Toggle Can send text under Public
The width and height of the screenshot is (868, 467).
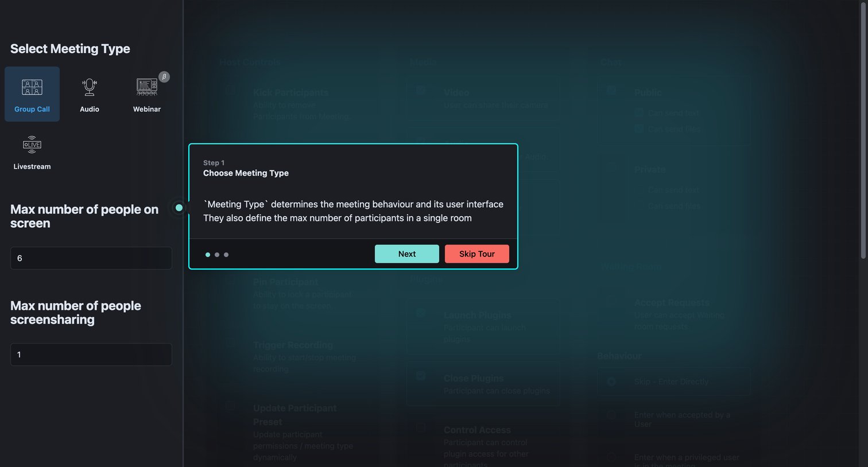tap(639, 113)
